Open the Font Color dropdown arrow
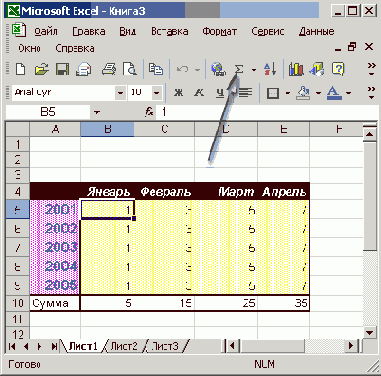 (348, 93)
